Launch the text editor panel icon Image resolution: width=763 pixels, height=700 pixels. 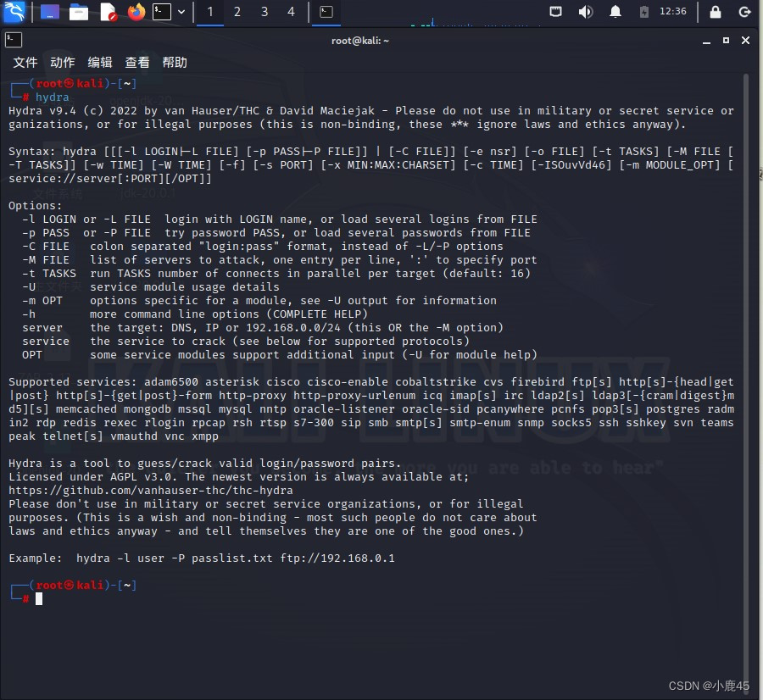tap(108, 12)
